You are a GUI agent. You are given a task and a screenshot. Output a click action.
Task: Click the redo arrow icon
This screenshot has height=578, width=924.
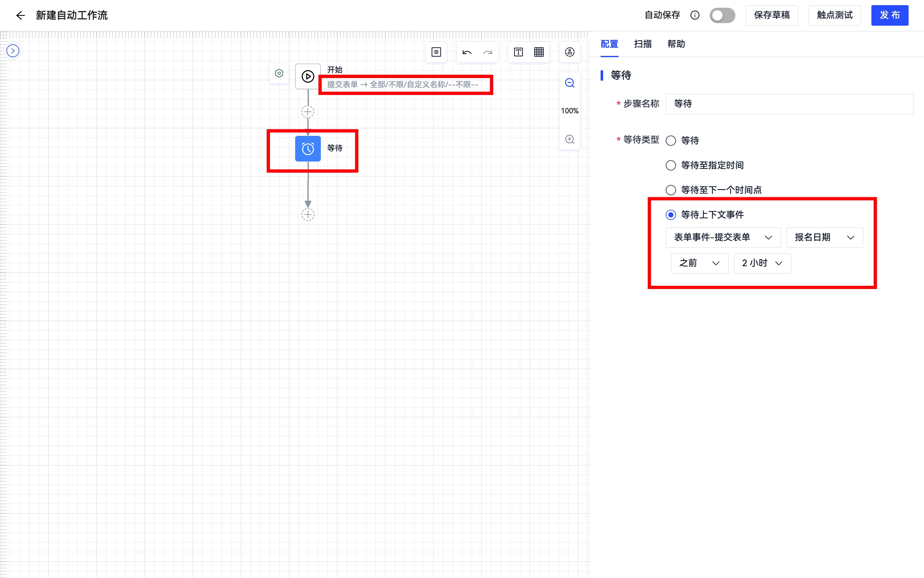click(488, 52)
